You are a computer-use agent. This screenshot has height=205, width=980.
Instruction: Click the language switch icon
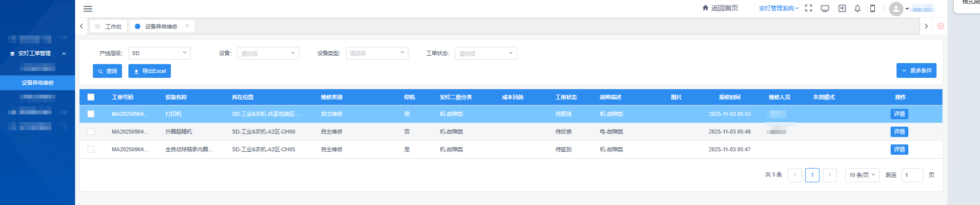click(x=842, y=8)
